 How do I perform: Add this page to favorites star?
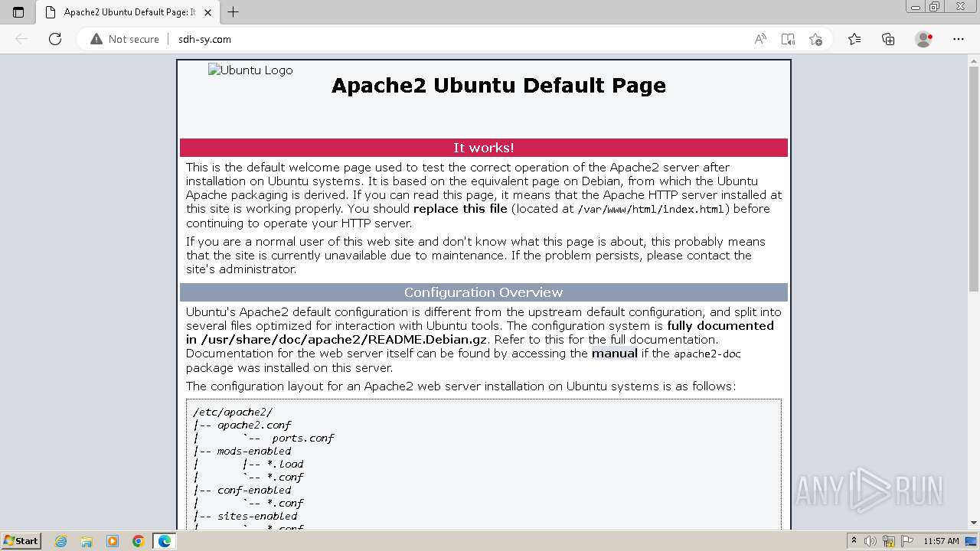815,39
